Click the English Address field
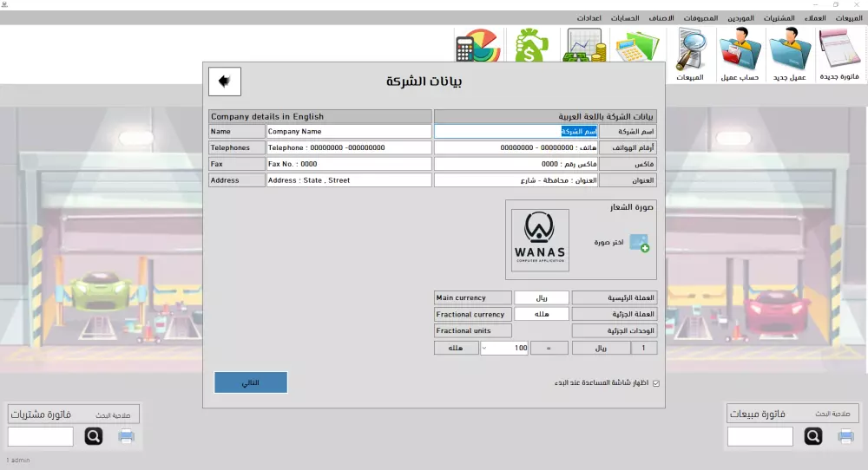 (x=349, y=180)
